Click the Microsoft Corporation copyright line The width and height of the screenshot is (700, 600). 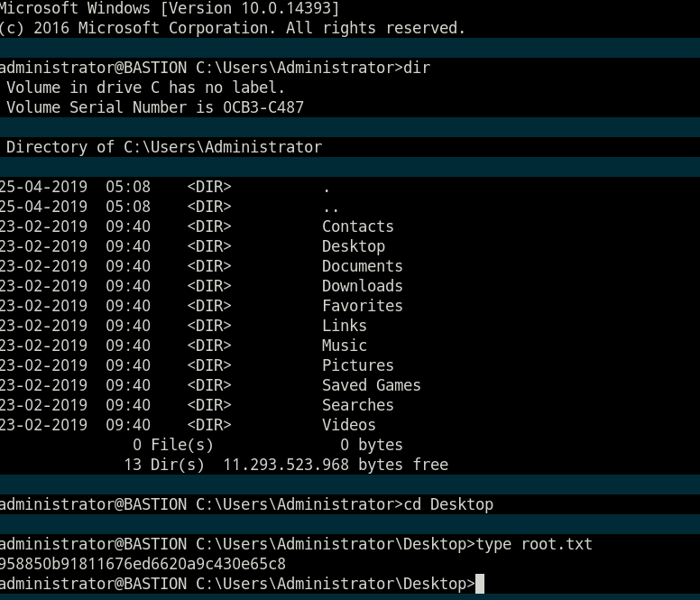[233, 28]
